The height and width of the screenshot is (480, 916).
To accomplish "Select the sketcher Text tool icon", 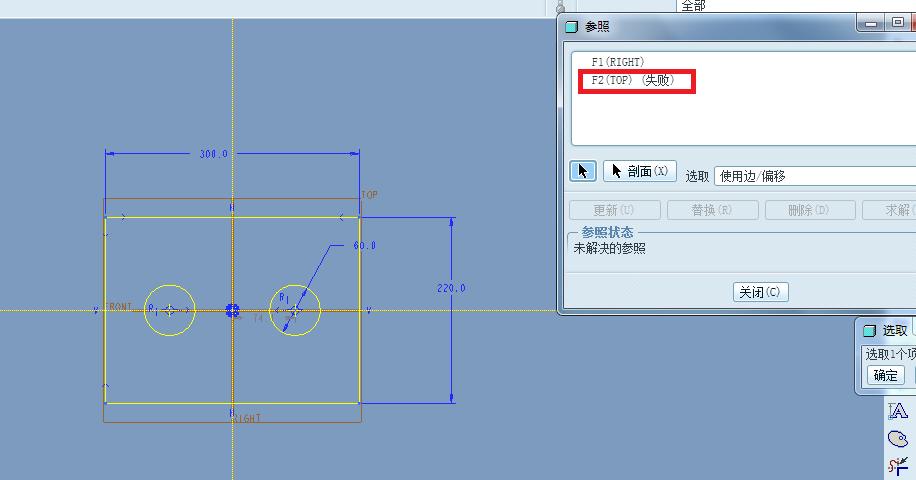I will point(898,411).
